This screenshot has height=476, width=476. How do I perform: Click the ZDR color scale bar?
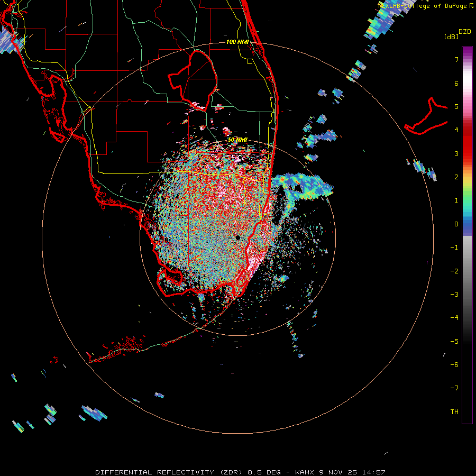[467, 235]
